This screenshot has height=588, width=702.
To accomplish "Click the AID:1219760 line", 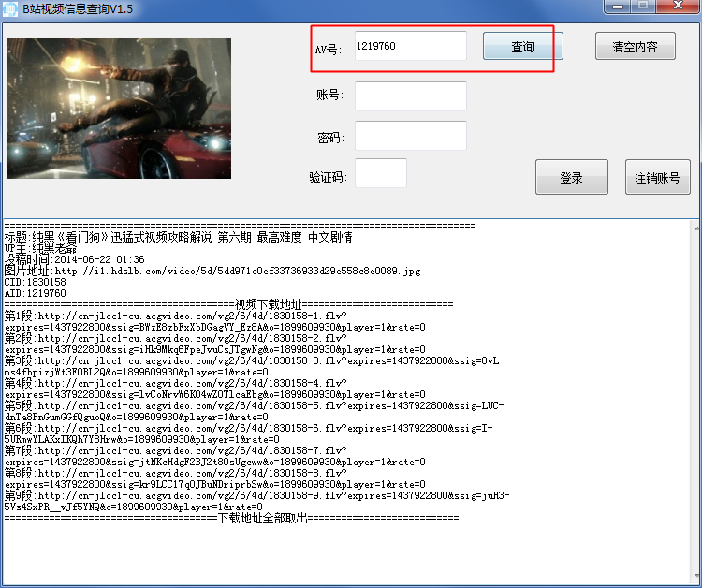I will pos(35,293).
